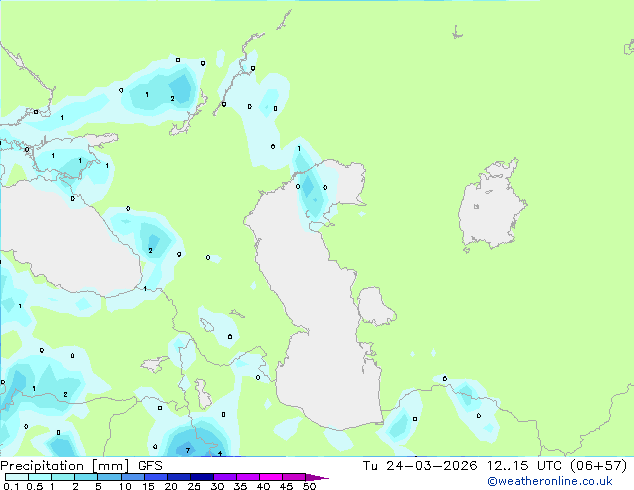The image size is (634, 490).
Task: Click the date text Tu 24-03-2026
Action: pos(420,466)
